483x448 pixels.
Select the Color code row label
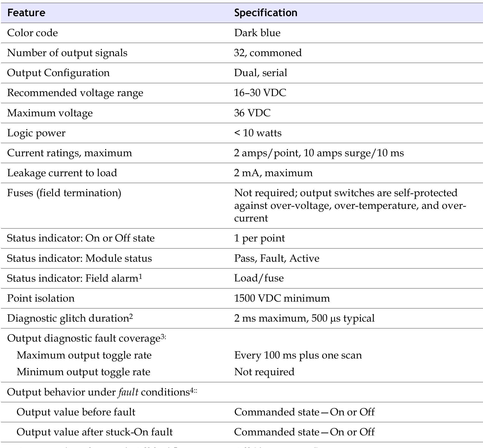coord(32,33)
